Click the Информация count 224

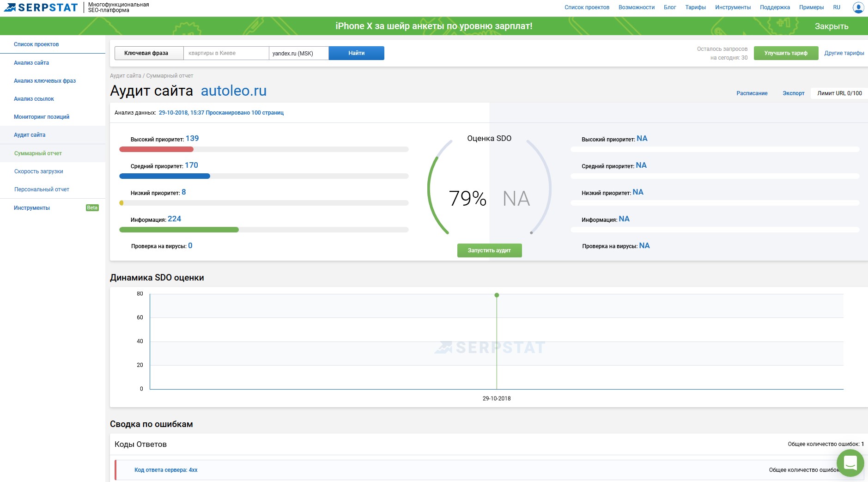pos(174,219)
